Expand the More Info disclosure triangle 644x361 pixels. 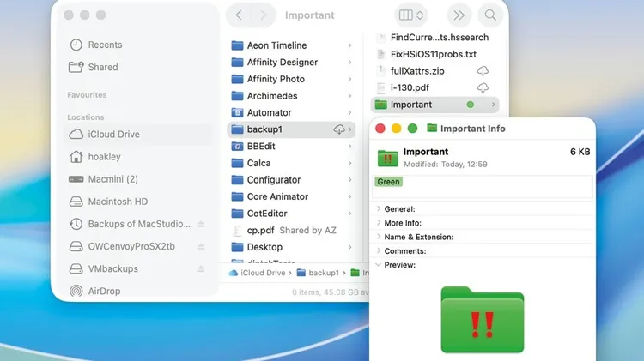click(379, 223)
